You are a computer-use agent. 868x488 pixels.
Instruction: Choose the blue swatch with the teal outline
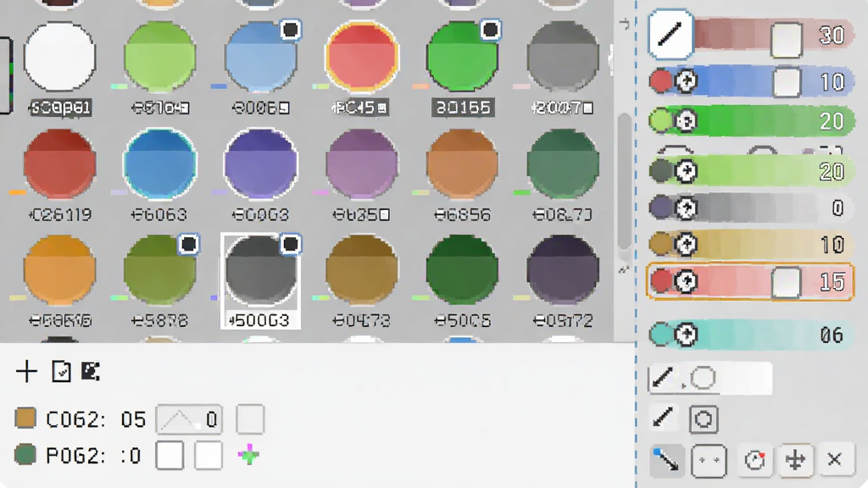click(x=160, y=164)
